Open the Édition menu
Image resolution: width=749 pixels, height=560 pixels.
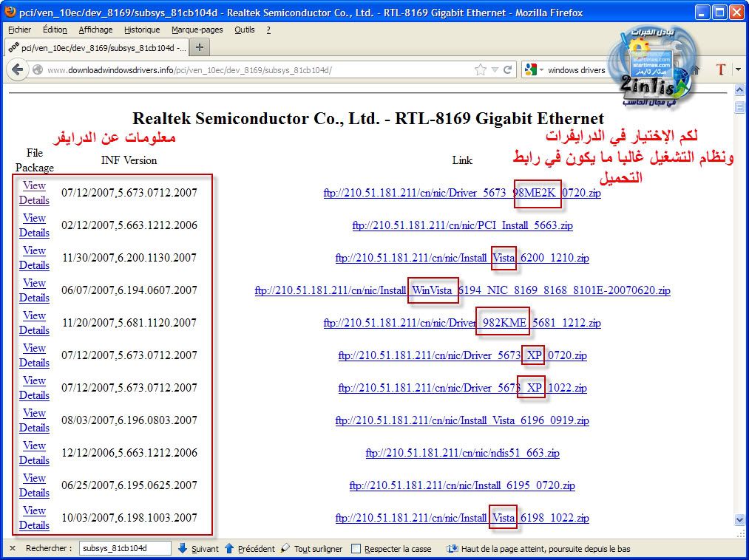[55, 30]
